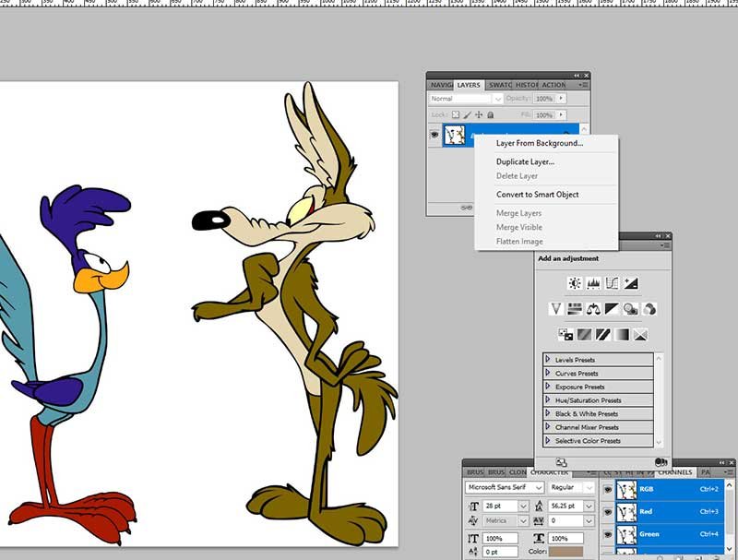Add a Levels adjustment
This screenshot has width=738, height=560.
[593, 283]
